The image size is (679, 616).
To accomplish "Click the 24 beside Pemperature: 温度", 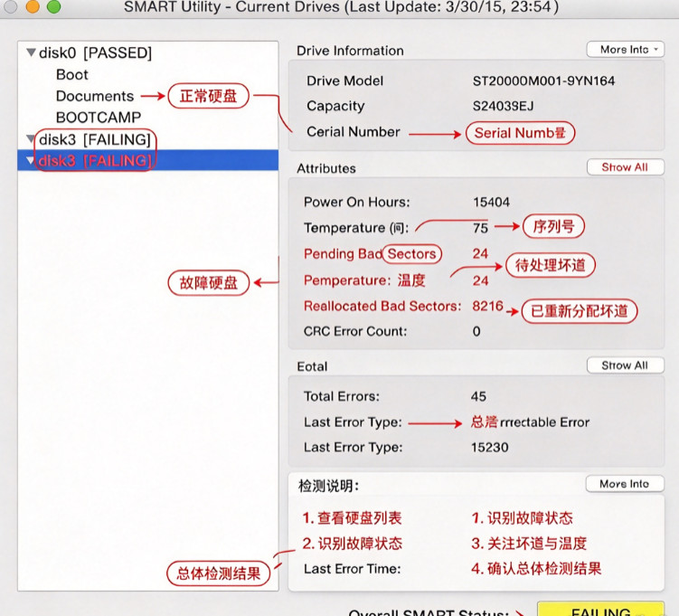I will point(480,280).
